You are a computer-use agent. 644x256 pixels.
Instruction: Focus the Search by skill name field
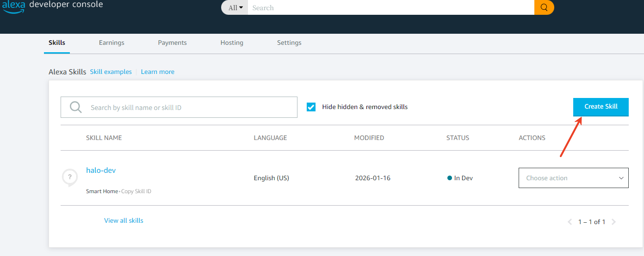coord(179,107)
